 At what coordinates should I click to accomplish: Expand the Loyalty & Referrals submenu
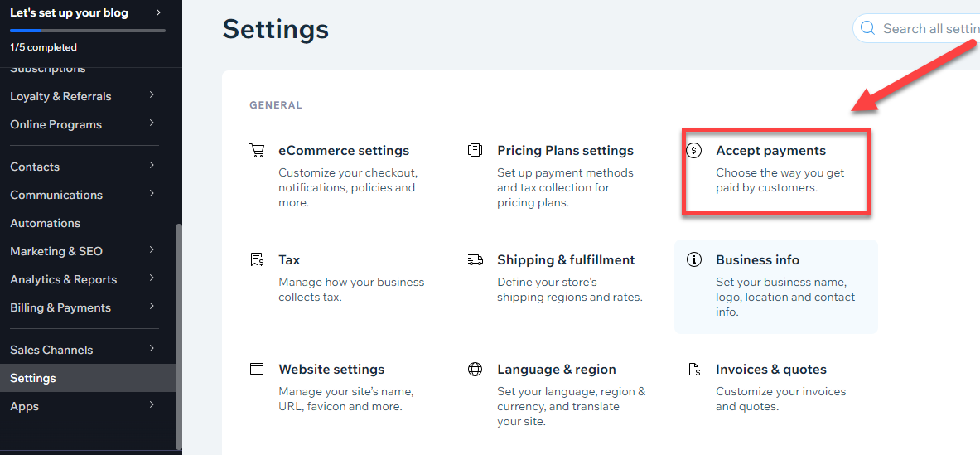[152, 95]
